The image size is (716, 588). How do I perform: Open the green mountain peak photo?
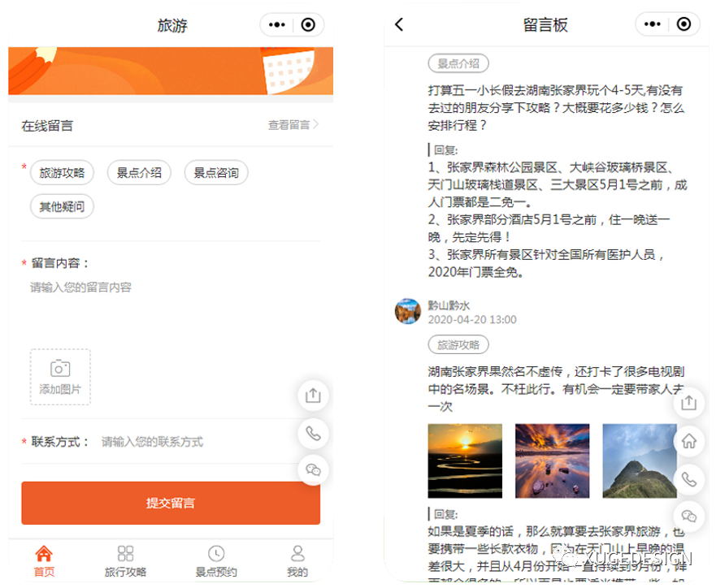(x=640, y=460)
